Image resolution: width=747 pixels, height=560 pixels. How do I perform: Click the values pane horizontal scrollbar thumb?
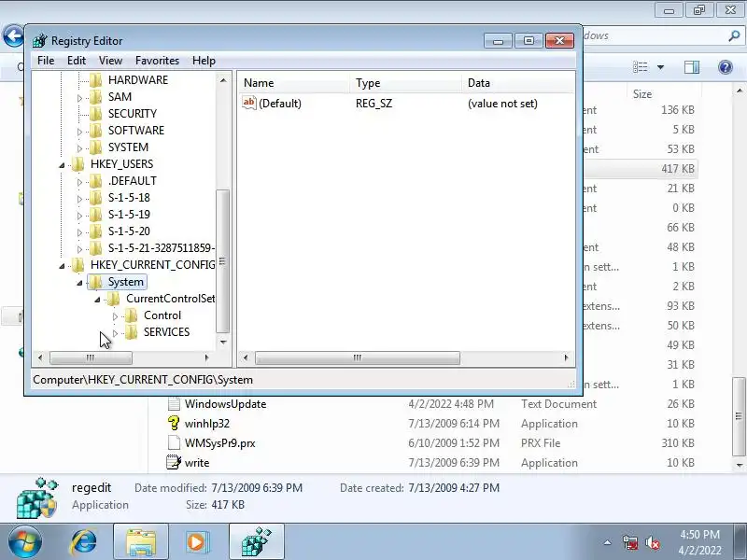[x=358, y=357]
